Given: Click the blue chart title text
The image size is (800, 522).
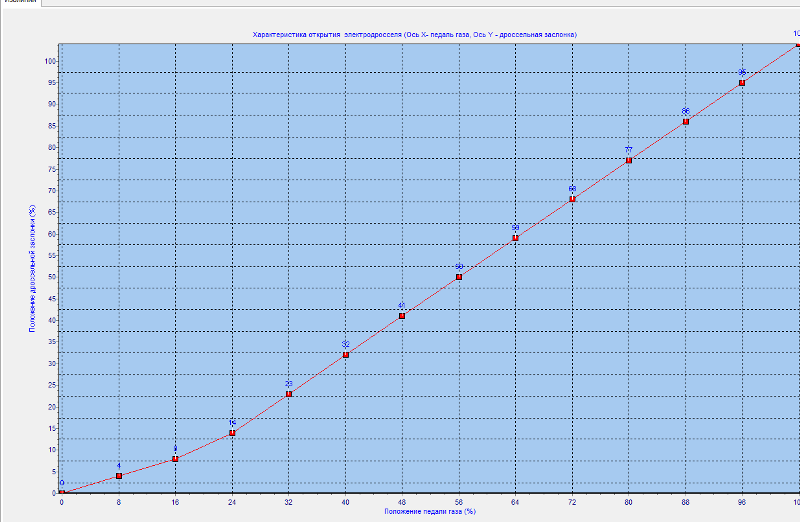Looking at the screenshot, I should tap(414, 35).
